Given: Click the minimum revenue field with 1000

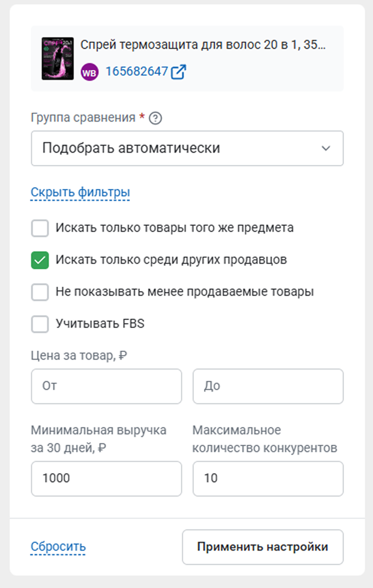Looking at the screenshot, I should (106, 478).
